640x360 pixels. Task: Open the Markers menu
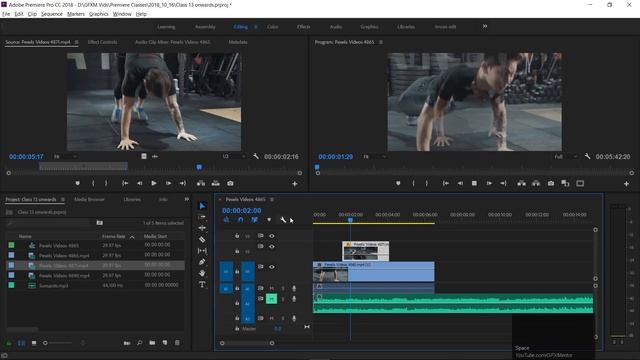pos(76,14)
